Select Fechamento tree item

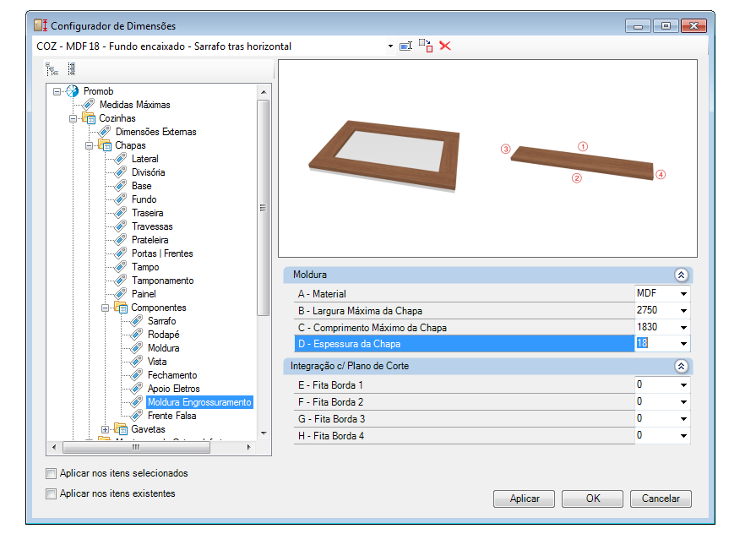pyautogui.click(x=172, y=375)
